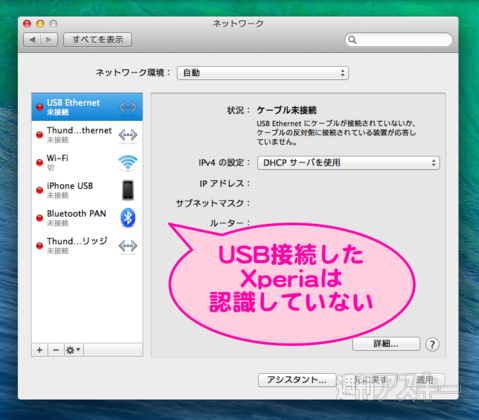This screenshot has height=420, width=479.
Task: Open the IPv4 の設定 dropdown showing DHCP サーバを使用
Action: (348, 163)
